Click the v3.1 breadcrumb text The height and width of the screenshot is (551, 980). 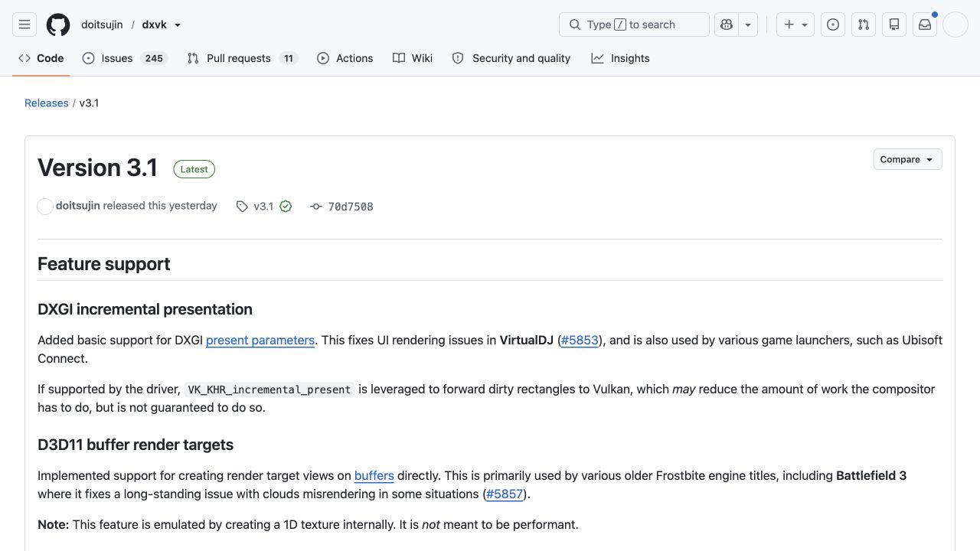[x=89, y=103]
